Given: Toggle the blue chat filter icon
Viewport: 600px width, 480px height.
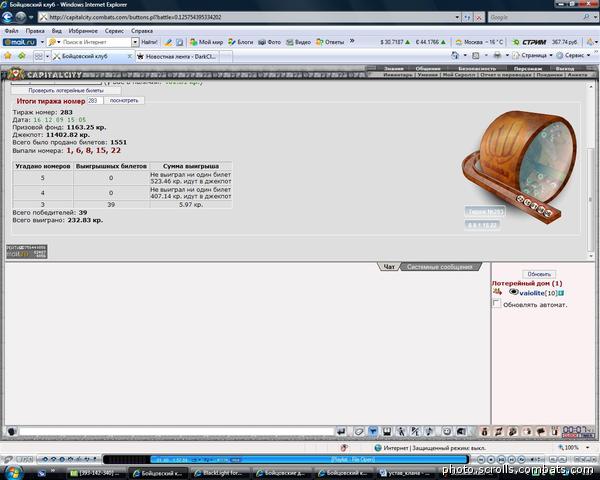Looking at the screenshot, I should [373, 432].
